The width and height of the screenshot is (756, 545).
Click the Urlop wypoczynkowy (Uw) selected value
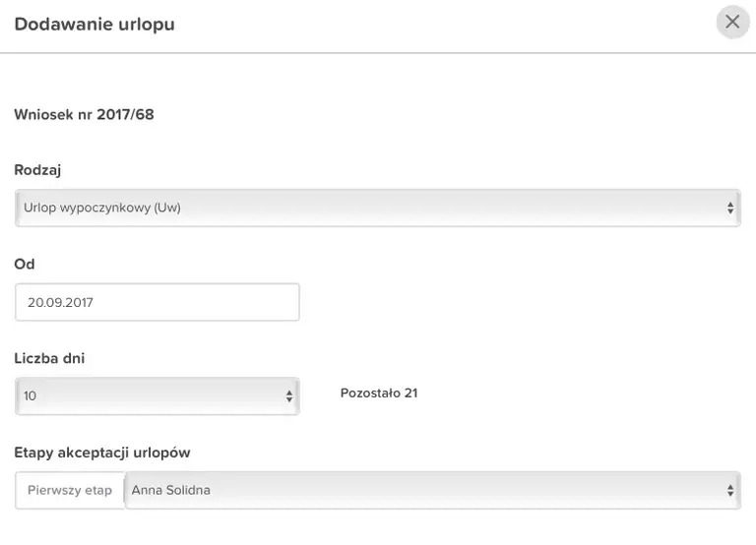click(x=102, y=208)
